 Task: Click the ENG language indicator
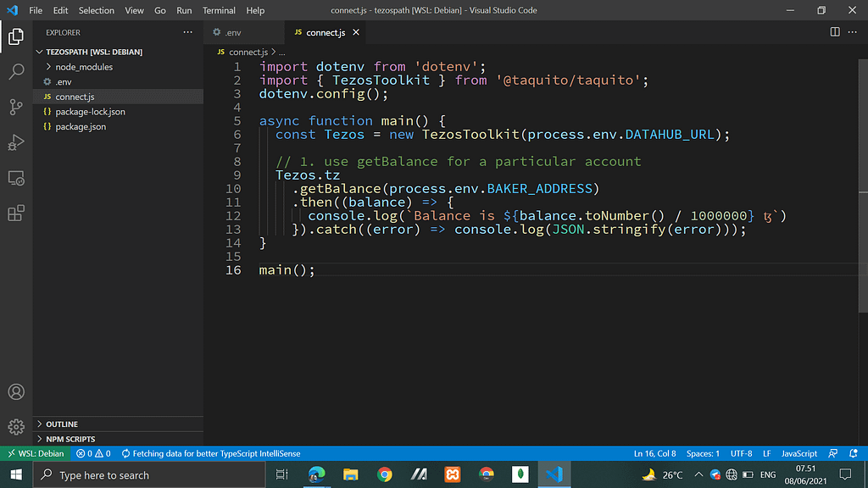(768, 474)
